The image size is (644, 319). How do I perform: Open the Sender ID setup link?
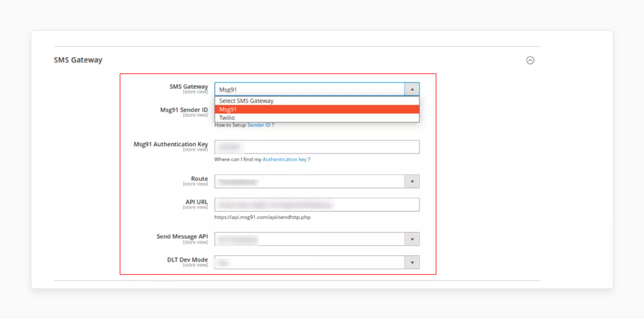tap(259, 125)
